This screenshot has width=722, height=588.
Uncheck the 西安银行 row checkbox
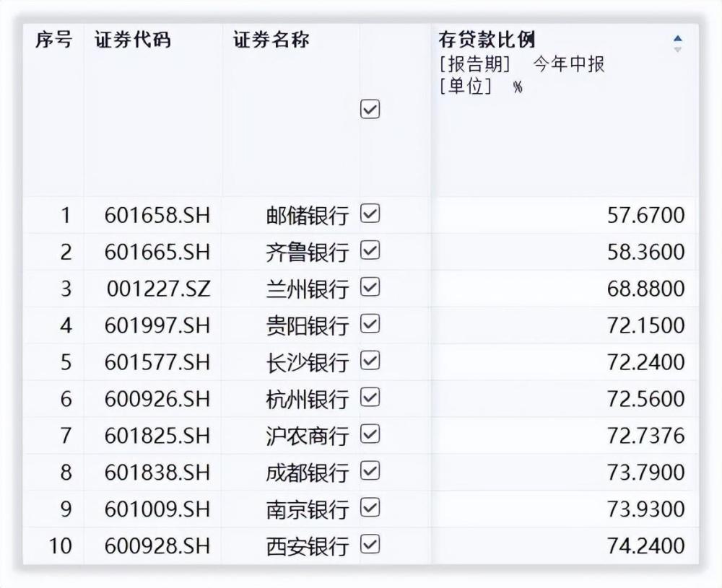point(370,544)
